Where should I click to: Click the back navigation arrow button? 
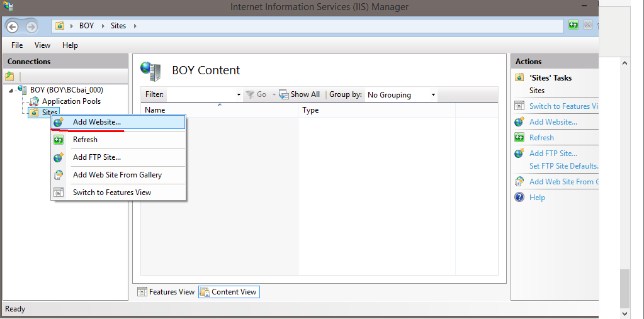point(13,27)
